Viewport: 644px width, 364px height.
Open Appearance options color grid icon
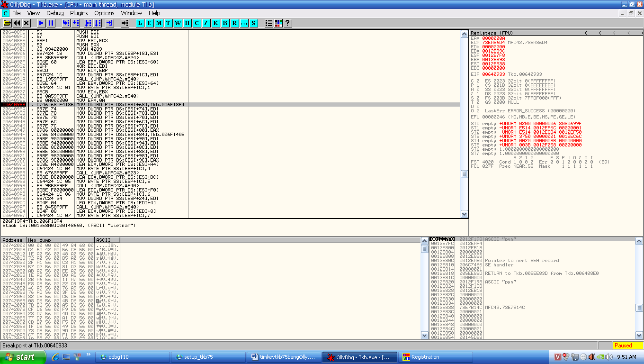tap(278, 23)
